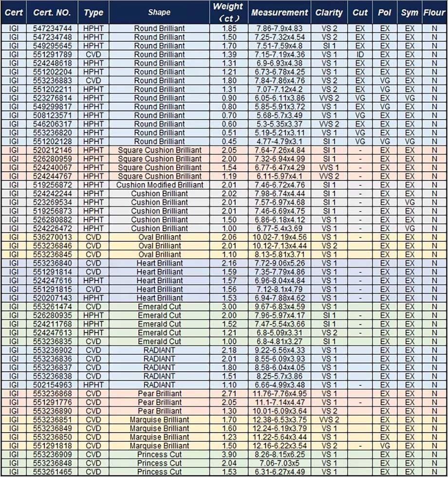Select the Clarity column header
The image size is (448, 477).
[329, 13]
